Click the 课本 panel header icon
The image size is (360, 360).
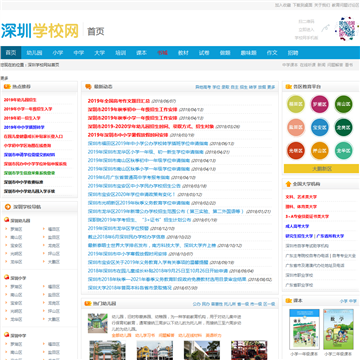pos(288,301)
